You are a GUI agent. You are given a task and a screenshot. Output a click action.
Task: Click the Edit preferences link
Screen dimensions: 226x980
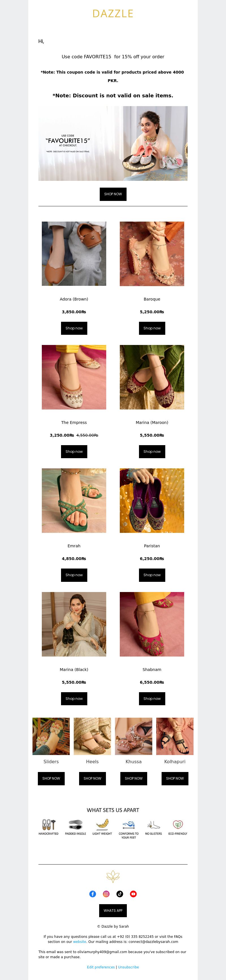(101, 967)
